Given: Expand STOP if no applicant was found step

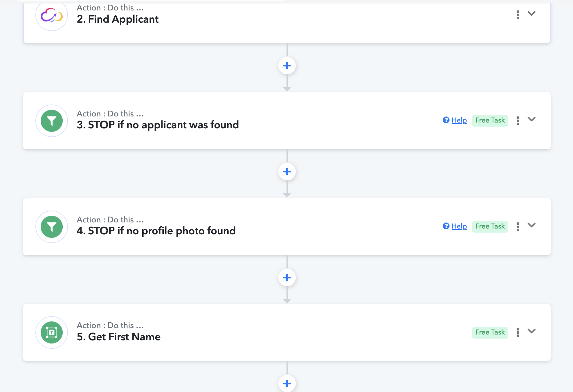Looking at the screenshot, I should [x=531, y=119].
